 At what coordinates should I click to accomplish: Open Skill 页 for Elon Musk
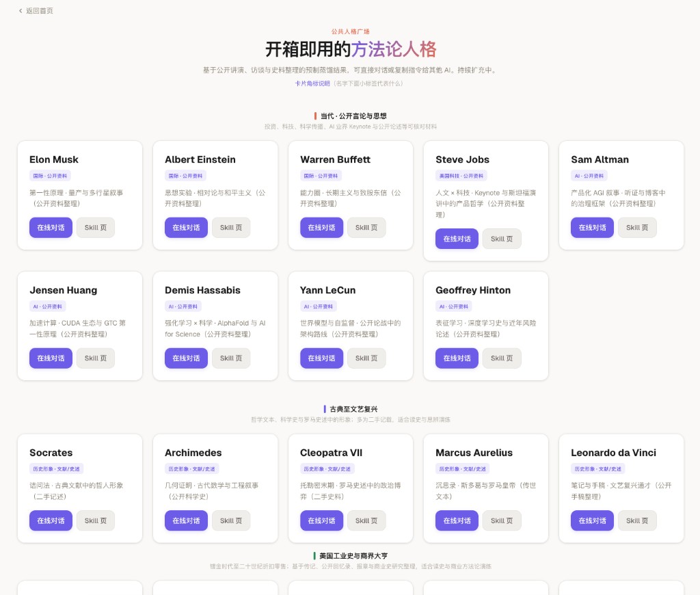point(96,227)
